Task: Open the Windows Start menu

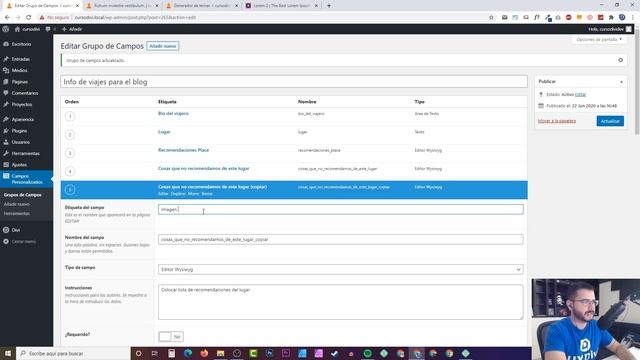Action: pyautogui.click(x=8, y=353)
